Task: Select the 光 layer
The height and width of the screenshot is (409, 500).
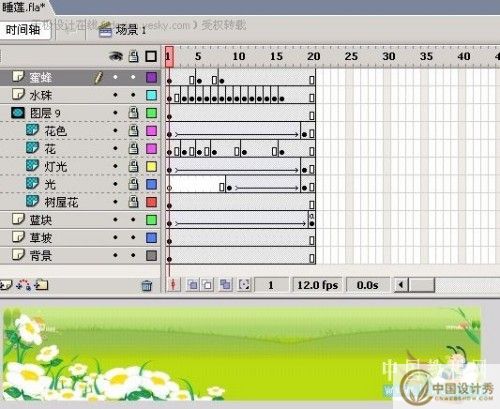Action: 80,184
